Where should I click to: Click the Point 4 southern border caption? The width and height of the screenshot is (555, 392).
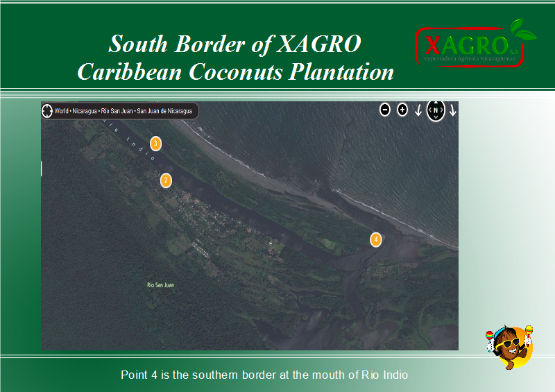point(264,375)
